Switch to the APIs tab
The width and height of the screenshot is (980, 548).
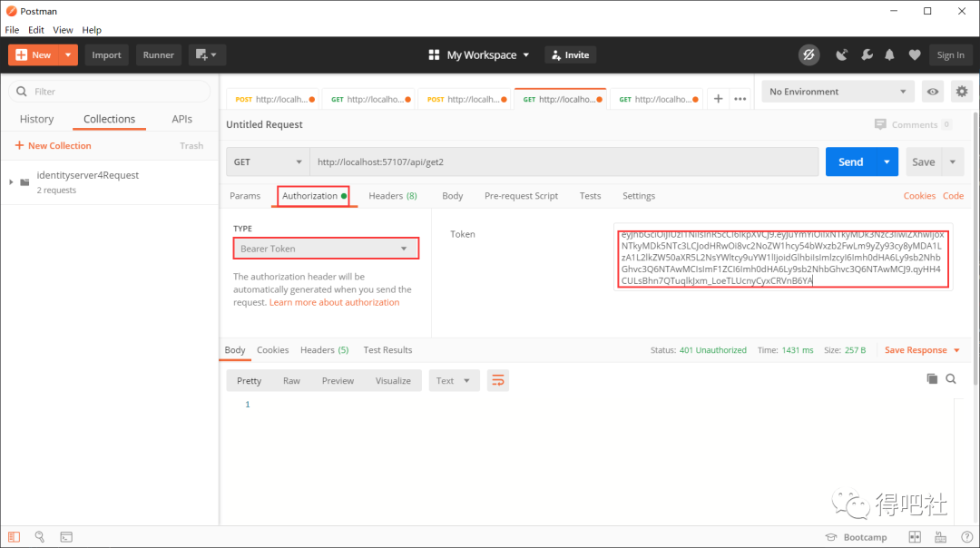(181, 119)
